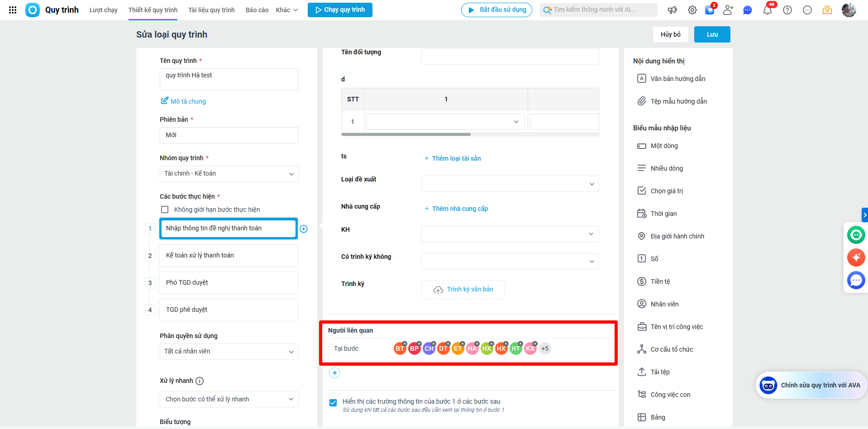Click Thêm nhà cung cấp link
The image size is (868, 429).
456,209
